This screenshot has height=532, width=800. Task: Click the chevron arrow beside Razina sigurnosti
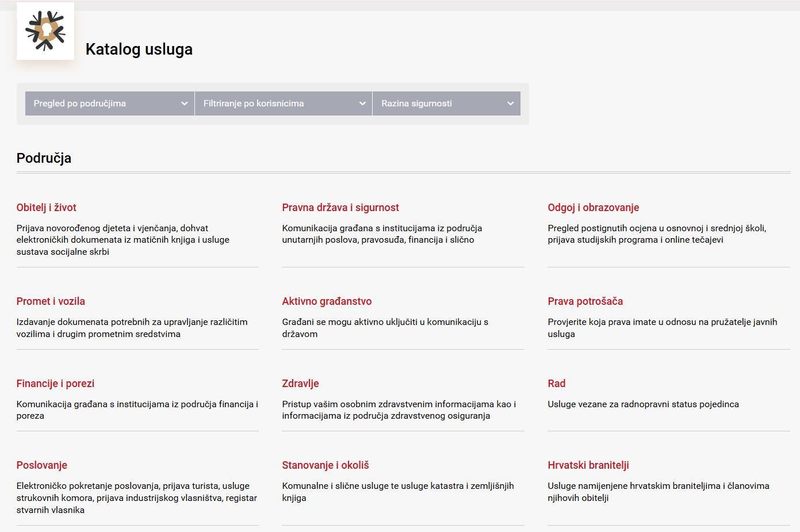click(510, 104)
